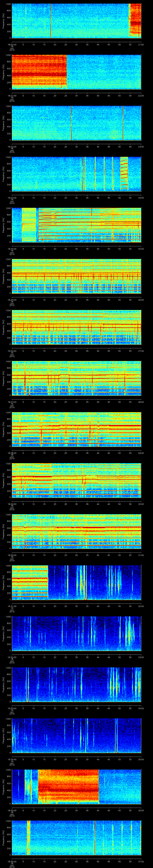
Task: Click the spectrogram panel starting at 18:31:00
Action: tap(76, 583)
